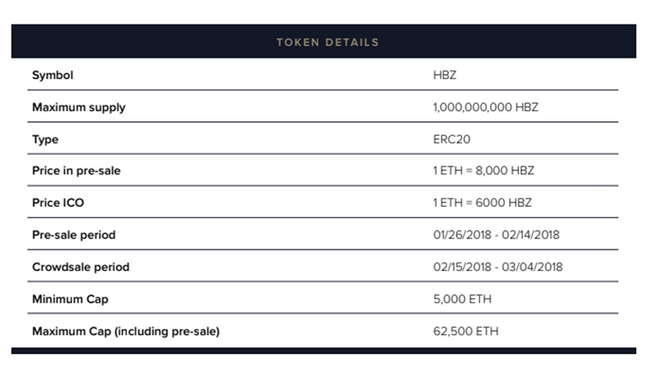Click the HBZ symbol value

(445, 75)
